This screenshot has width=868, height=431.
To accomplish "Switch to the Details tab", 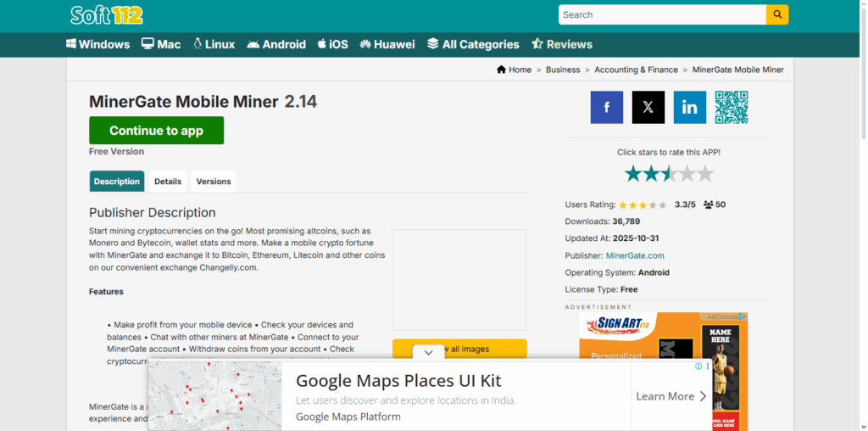I will (x=168, y=182).
